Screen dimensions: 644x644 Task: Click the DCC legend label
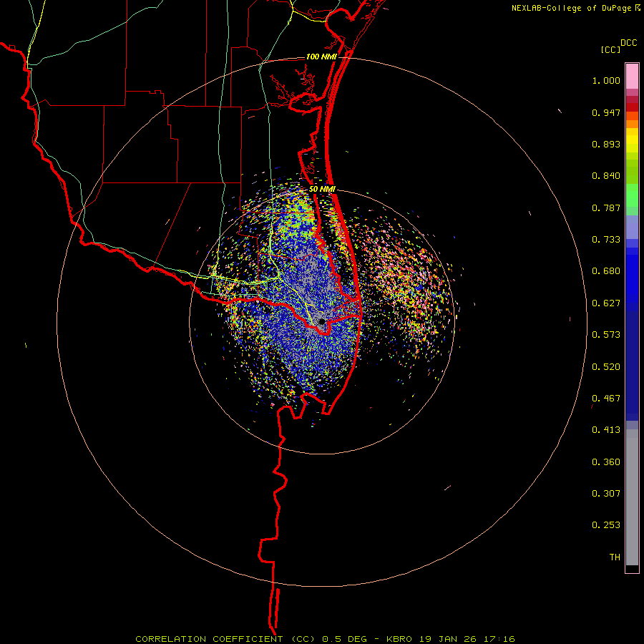click(629, 43)
